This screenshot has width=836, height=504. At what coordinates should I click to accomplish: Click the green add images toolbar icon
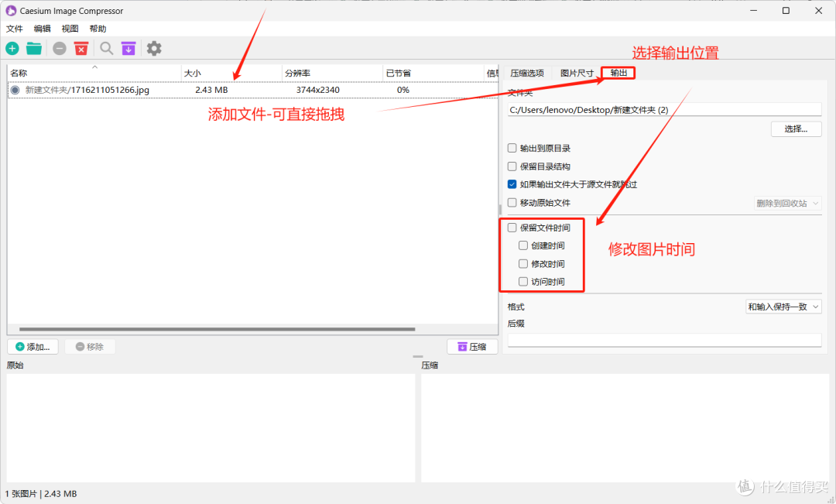[12, 49]
